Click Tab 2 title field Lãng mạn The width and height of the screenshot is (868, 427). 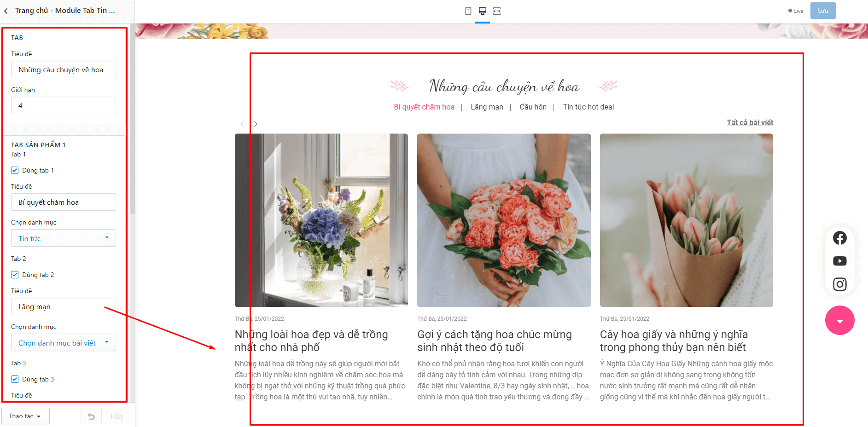(x=64, y=307)
